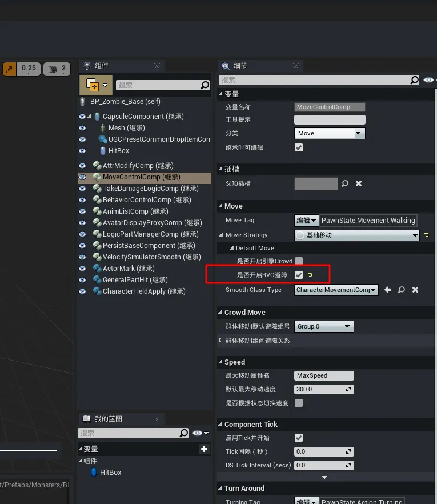Reset 是否开启RVO避障 to default
The height and width of the screenshot is (504, 437).
point(310,275)
